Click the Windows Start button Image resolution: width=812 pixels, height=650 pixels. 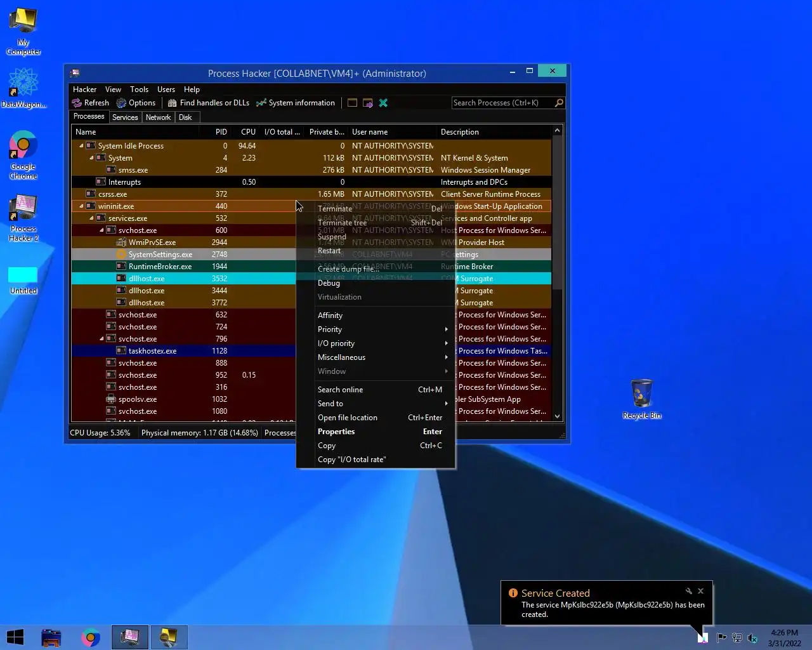point(15,637)
